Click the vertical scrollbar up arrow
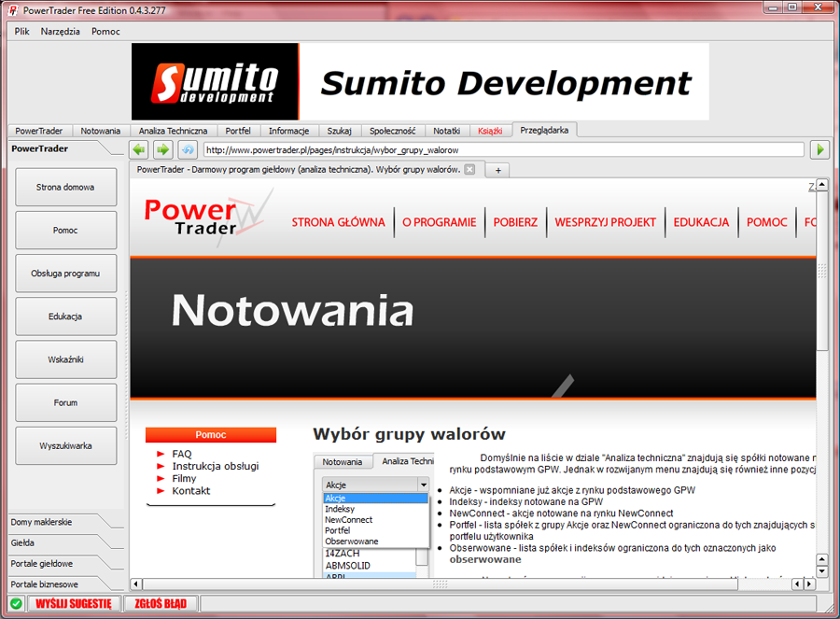The width and height of the screenshot is (840, 619). (x=821, y=185)
